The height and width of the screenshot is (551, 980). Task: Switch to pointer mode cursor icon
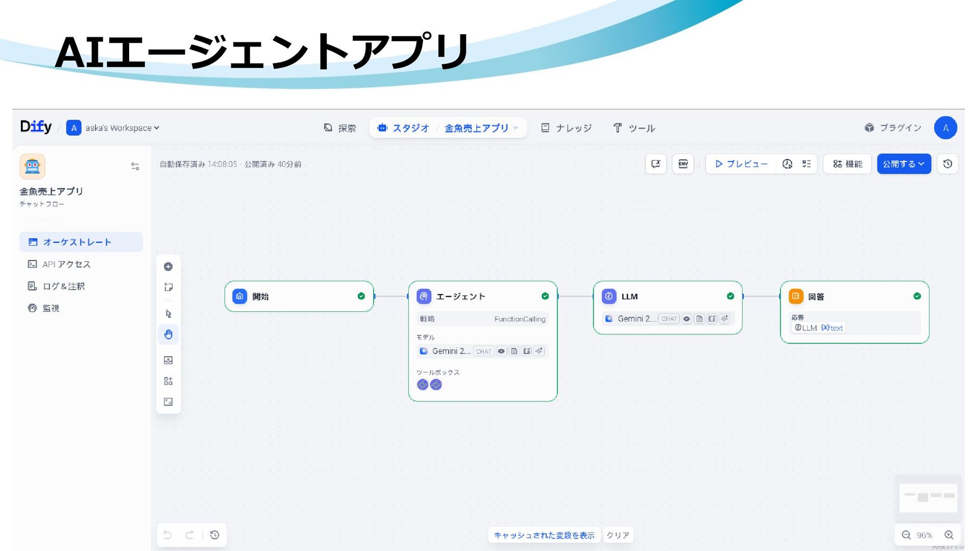point(168,314)
